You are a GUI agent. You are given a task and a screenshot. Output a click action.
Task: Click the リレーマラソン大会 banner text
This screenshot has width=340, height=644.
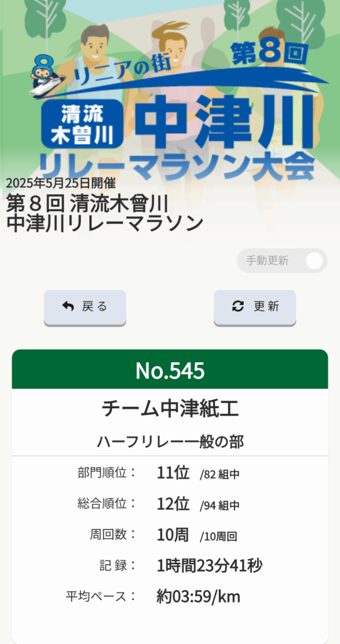click(177, 166)
